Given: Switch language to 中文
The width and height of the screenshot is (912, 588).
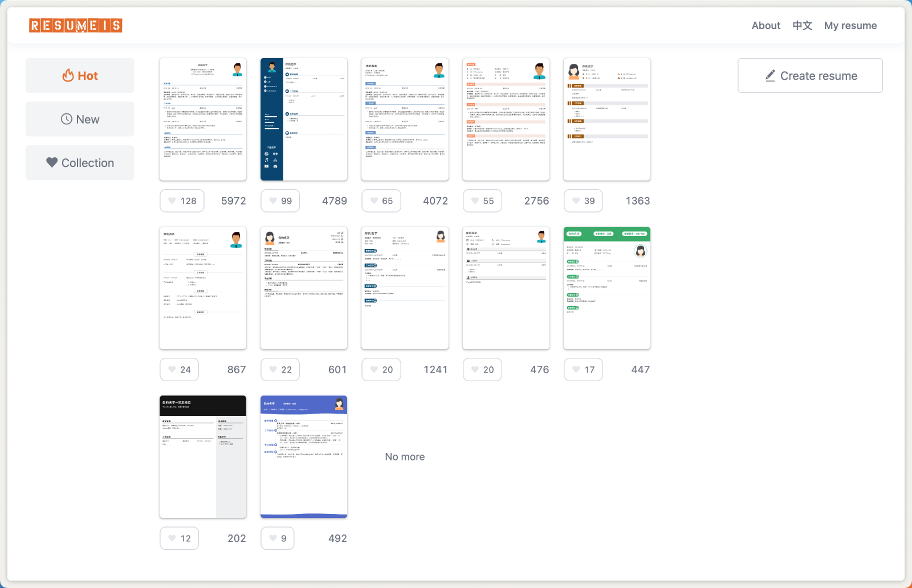Looking at the screenshot, I should click(x=802, y=26).
